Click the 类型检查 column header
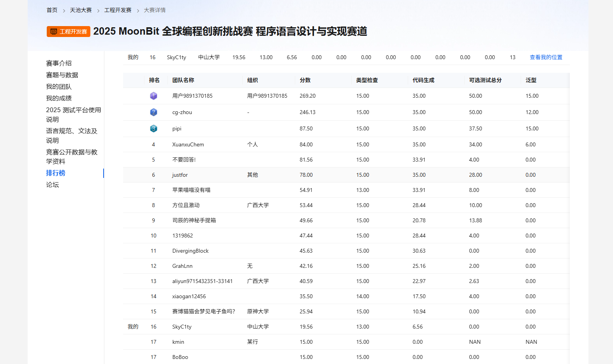613x364 pixels. coord(367,80)
